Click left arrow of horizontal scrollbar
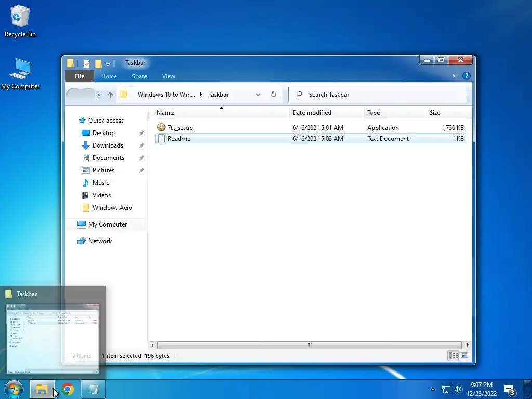The width and height of the screenshot is (532, 399). (152, 345)
